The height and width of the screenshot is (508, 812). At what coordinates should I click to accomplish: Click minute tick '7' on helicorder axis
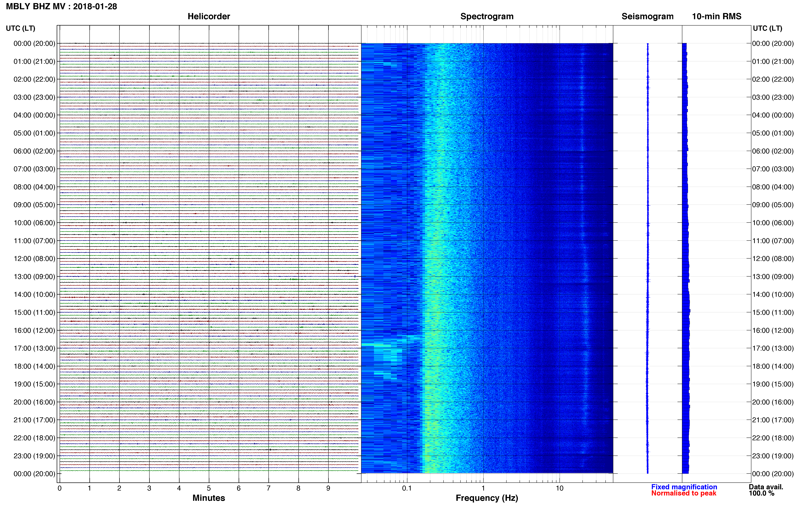[269, 488]
